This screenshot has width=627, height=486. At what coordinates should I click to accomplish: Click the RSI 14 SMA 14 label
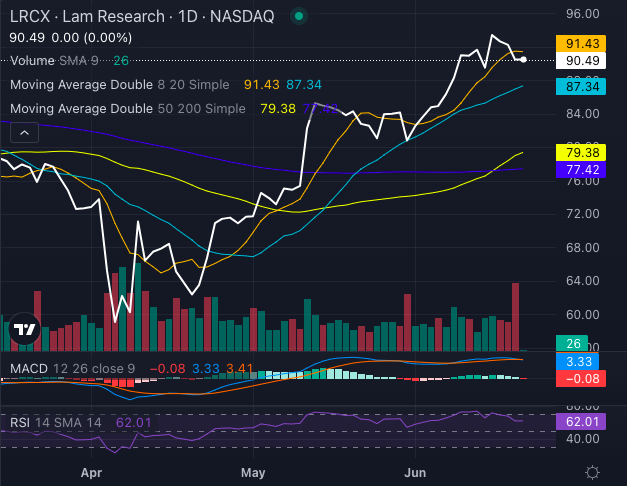coord(56,422)
